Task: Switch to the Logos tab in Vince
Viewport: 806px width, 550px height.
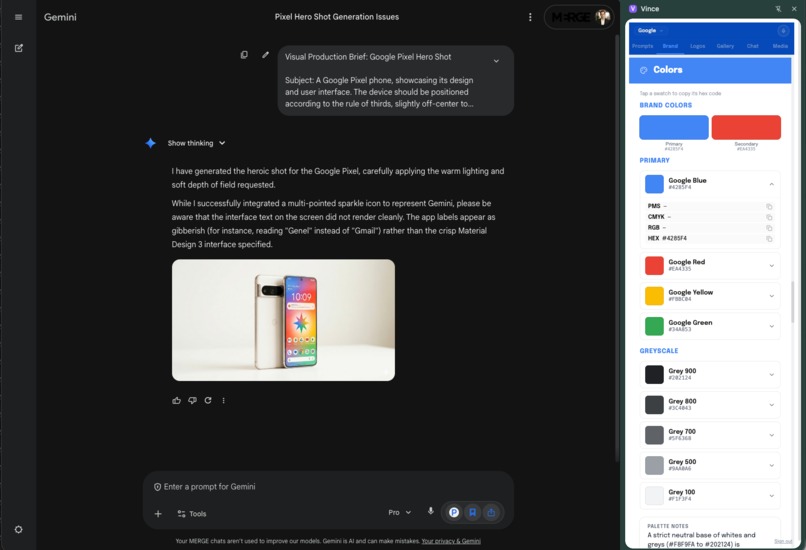Action: click(x=698, y=46)
